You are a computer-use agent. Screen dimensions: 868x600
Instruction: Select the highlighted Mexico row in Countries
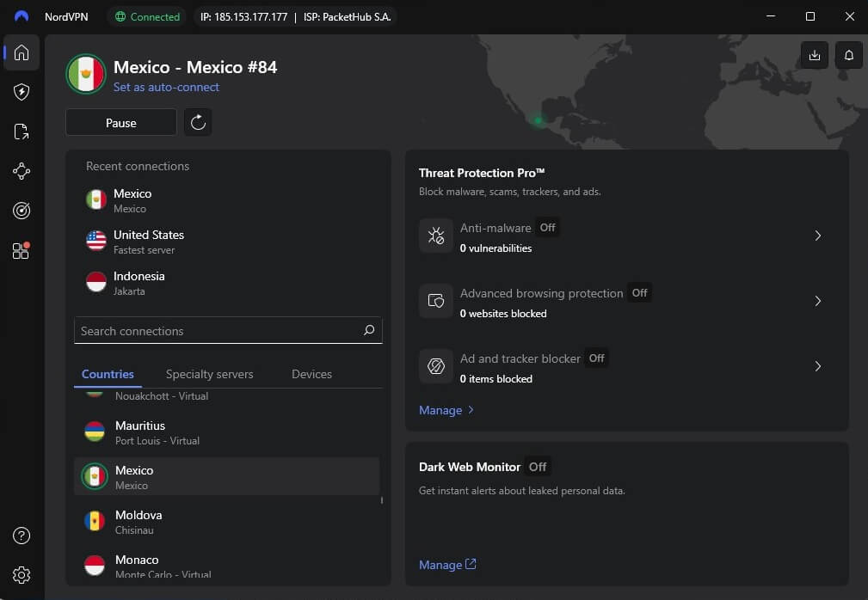click(227, 477)
